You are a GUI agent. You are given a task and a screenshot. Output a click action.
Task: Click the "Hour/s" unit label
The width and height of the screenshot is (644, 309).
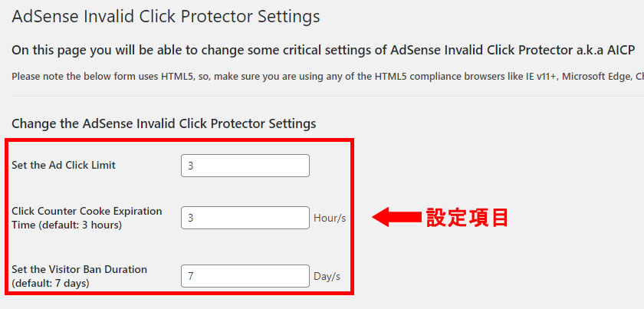[330, 218]
